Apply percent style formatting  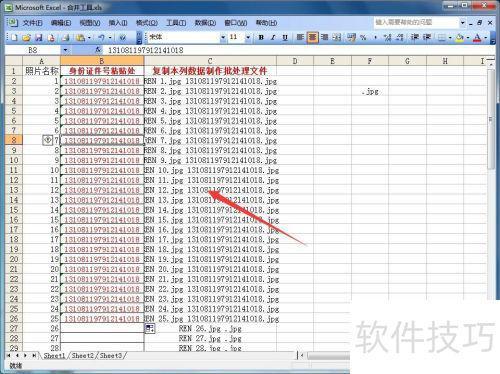coord(363,37)
